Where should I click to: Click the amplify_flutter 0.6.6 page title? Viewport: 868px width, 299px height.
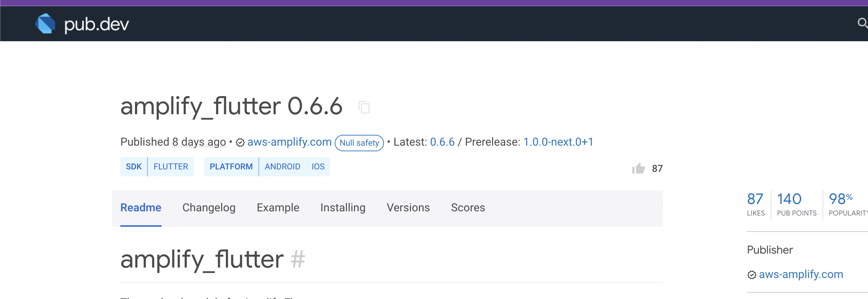point(231,106)
